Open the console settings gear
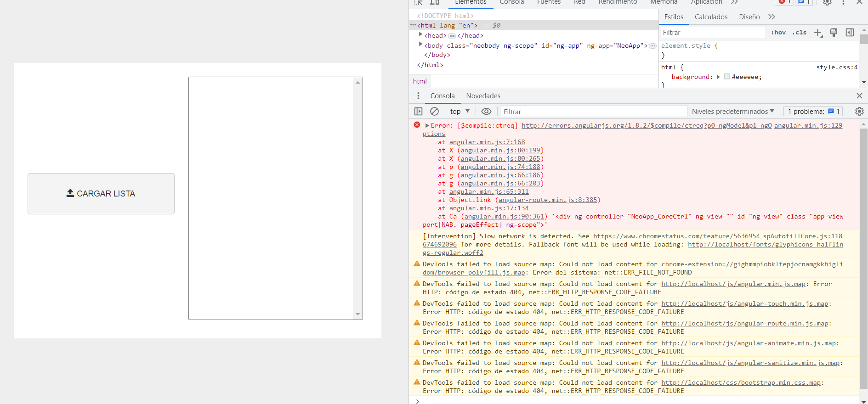 pos(859,112)
